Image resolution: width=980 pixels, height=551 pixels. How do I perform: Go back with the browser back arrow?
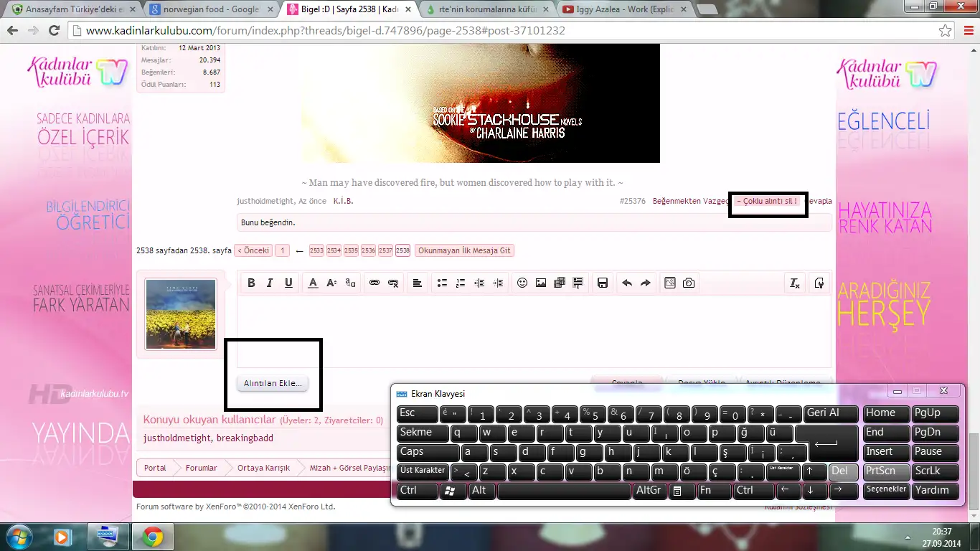13,32
